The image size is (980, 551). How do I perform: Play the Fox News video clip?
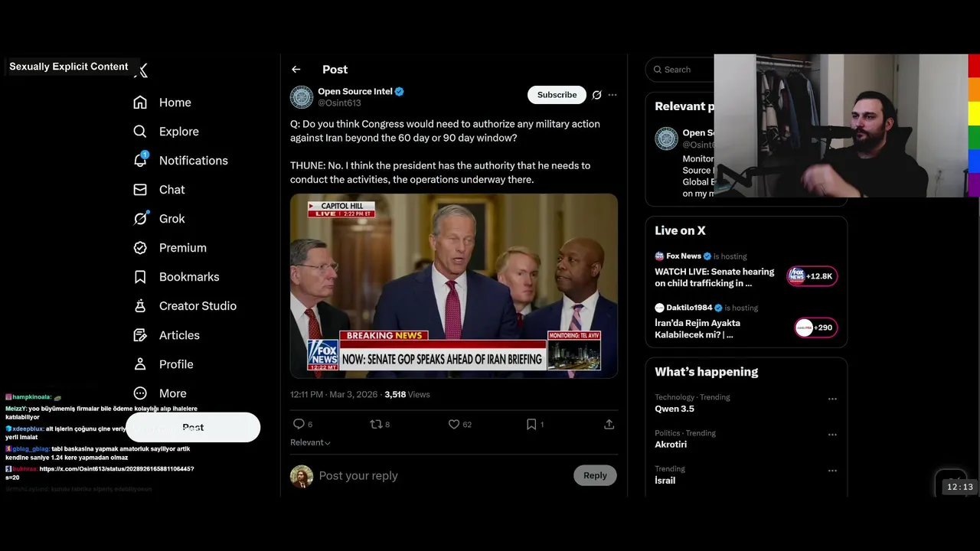click(x=454, y=286)
